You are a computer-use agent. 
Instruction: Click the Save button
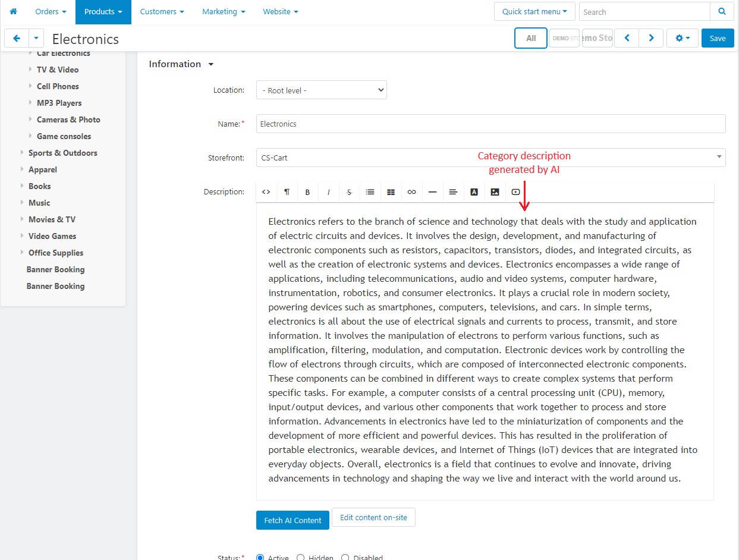[718, 38]
